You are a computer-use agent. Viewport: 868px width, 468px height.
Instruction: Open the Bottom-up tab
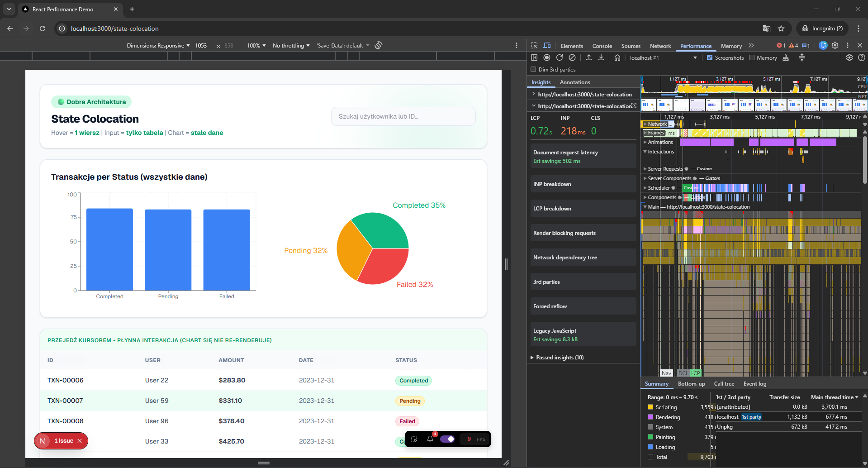coord(691,384)
